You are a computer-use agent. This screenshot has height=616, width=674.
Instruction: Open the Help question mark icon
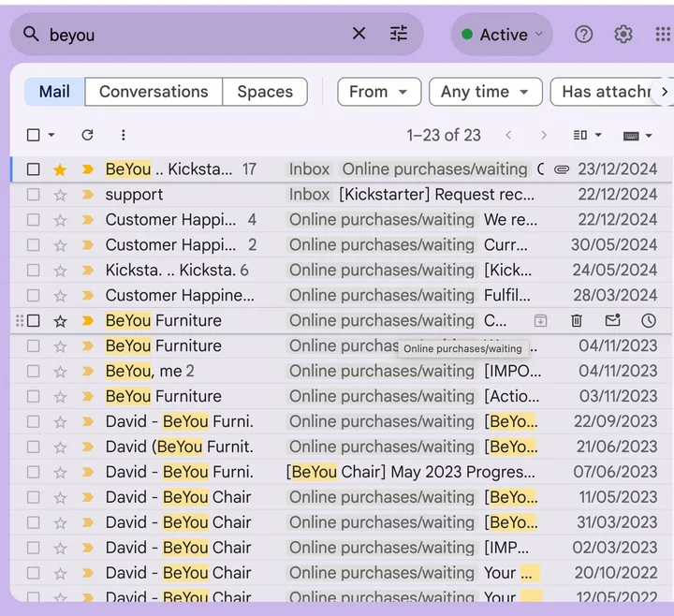pyautogui.click(x=583, y=35)
